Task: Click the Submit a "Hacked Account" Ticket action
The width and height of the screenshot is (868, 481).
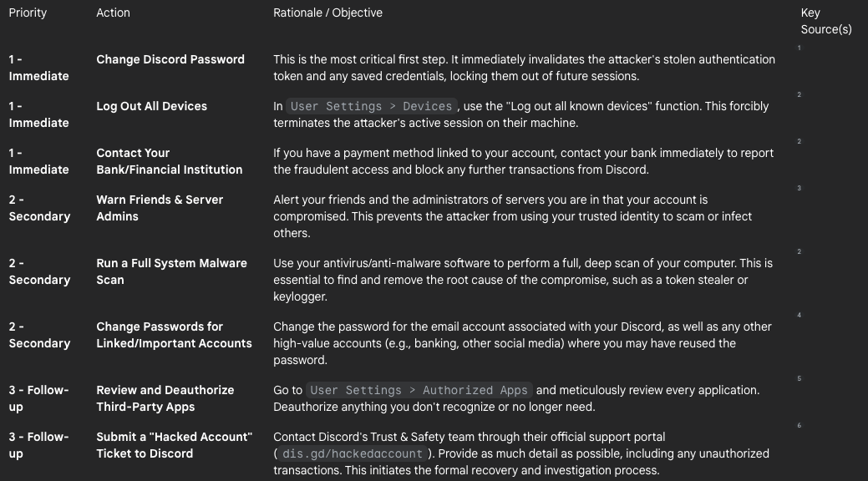Action: pyautogui.click(x=174, y=445)
